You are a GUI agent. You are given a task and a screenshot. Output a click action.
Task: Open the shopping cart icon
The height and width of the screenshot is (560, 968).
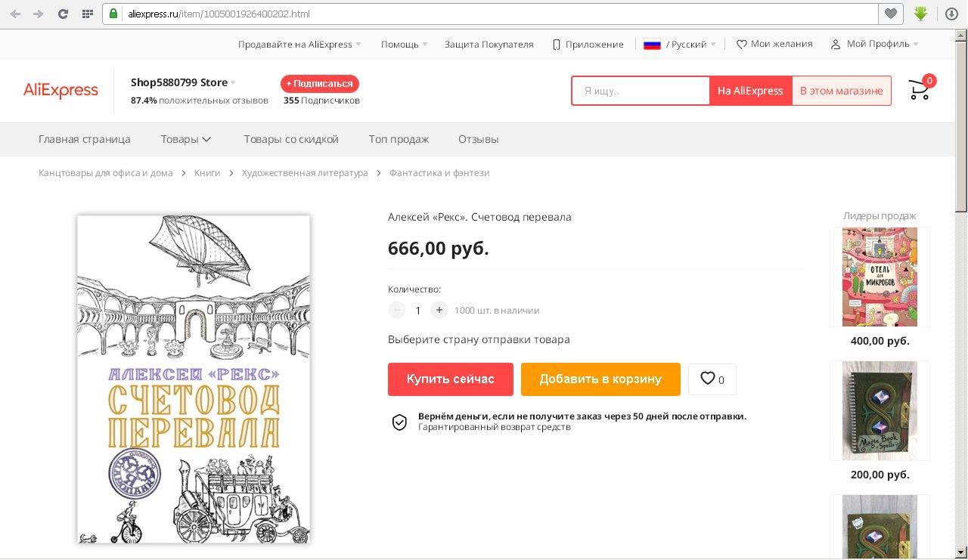coord(919,91)
